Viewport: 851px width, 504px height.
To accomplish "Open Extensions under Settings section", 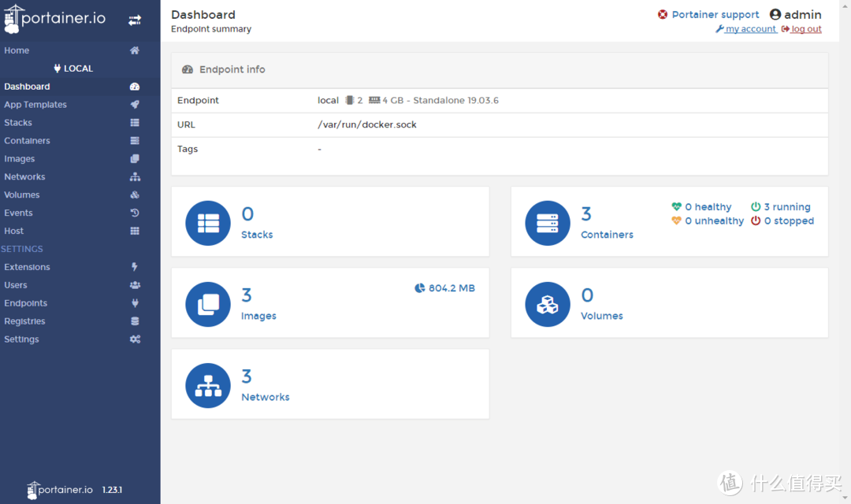I will (x=27, y=267).
